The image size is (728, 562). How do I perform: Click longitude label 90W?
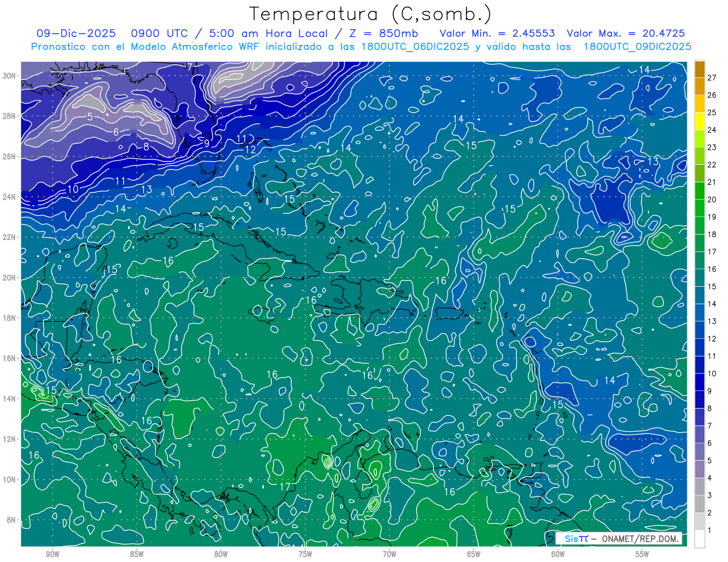coord(52,554)
